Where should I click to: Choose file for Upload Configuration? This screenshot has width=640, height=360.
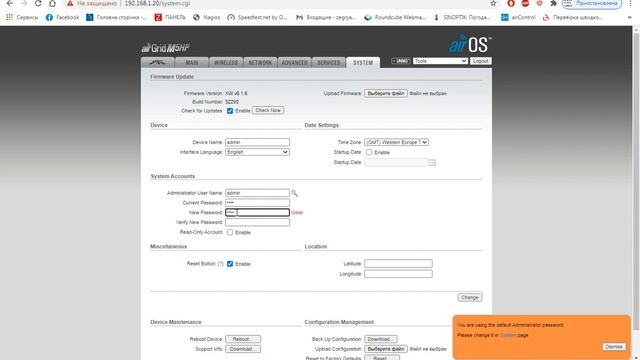coord(386,349)
